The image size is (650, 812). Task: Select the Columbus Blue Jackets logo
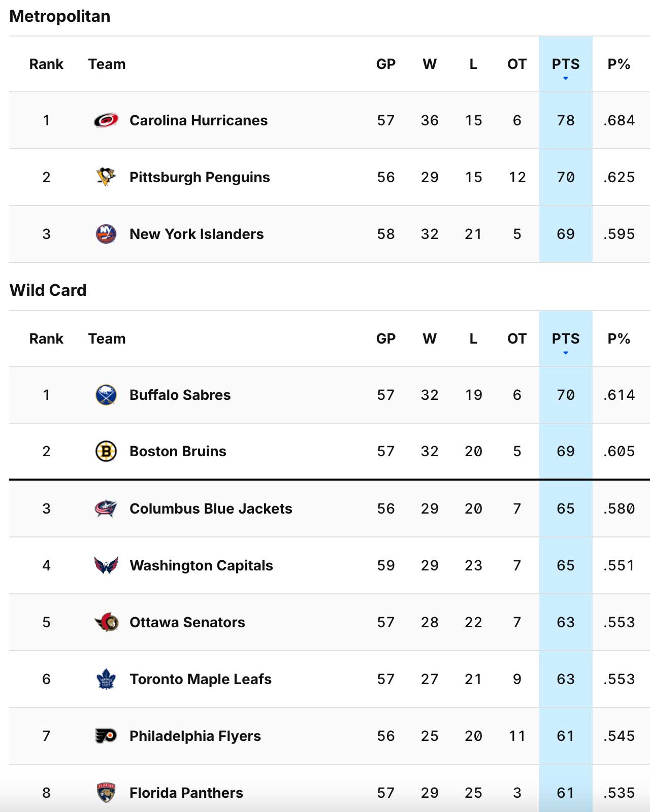point(106,509)
